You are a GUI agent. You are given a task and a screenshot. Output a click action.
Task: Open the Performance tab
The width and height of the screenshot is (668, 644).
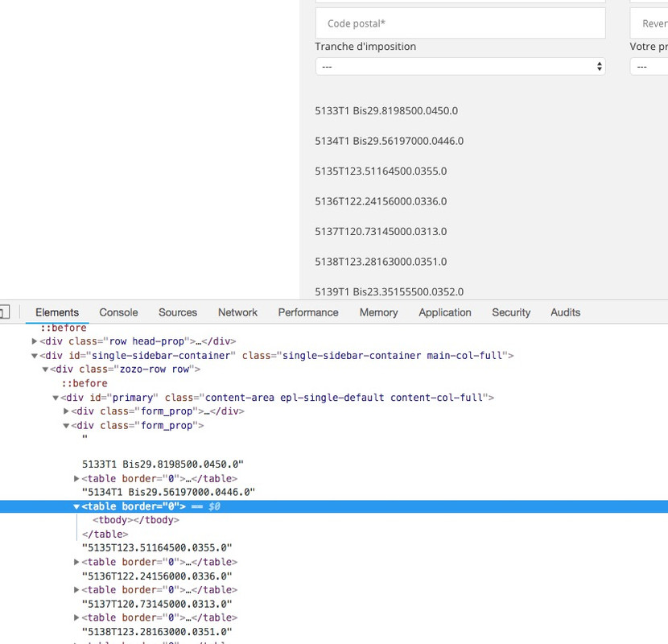click(x=308, y=312)
